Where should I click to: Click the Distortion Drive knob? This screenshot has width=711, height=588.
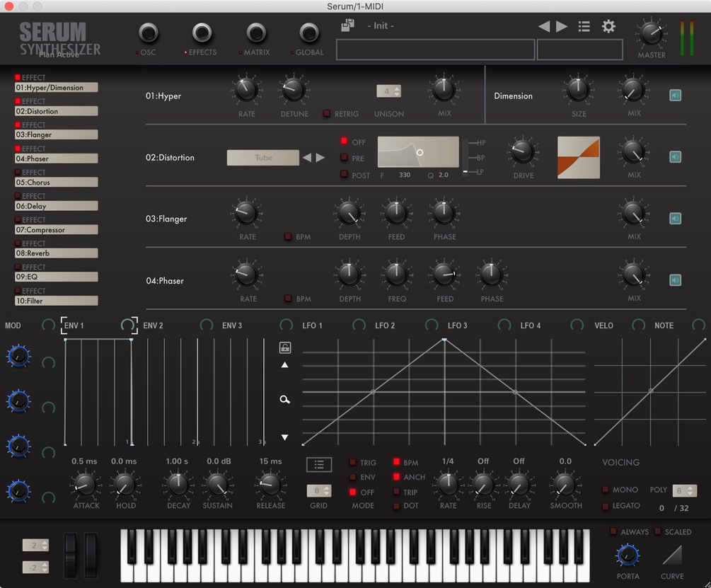[x=522, y=151]
